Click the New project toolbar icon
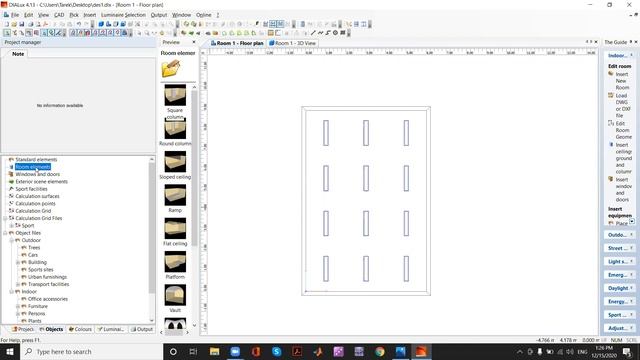 tap(7, 24)
